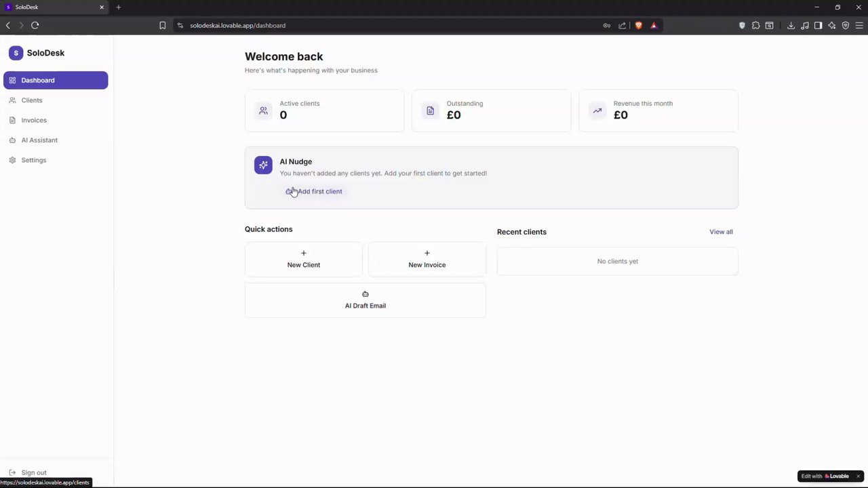Focus the address bar URL
The height and width of the screenshot is (488, 868).
click(x=237, y=25)
